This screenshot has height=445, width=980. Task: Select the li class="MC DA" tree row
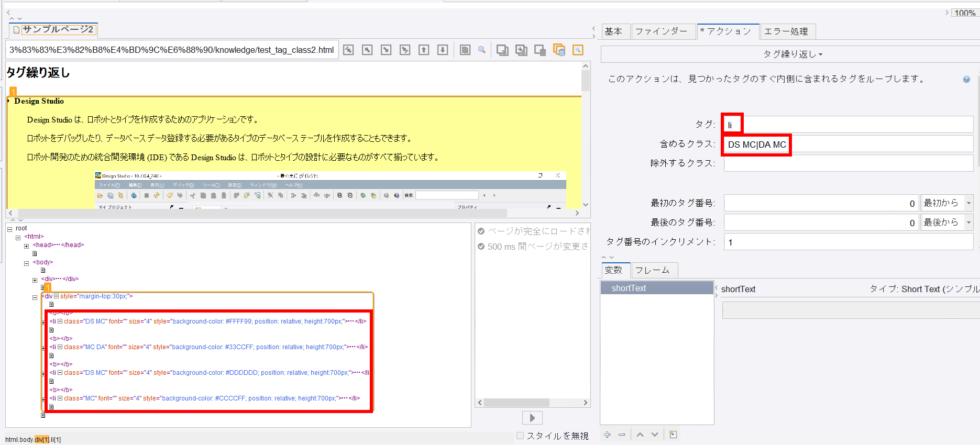[x=208, y=347]
